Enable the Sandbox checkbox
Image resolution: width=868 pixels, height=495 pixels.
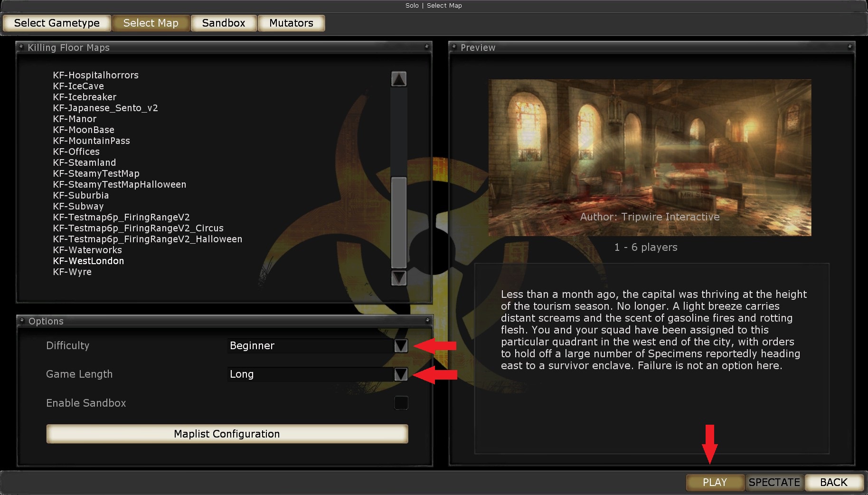[401, 403]
